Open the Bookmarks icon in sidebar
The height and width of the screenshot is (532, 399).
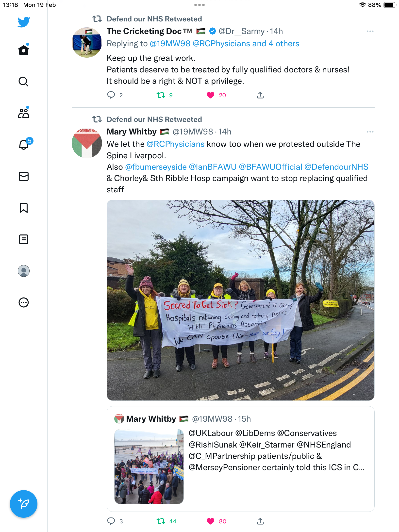[24, 208]
